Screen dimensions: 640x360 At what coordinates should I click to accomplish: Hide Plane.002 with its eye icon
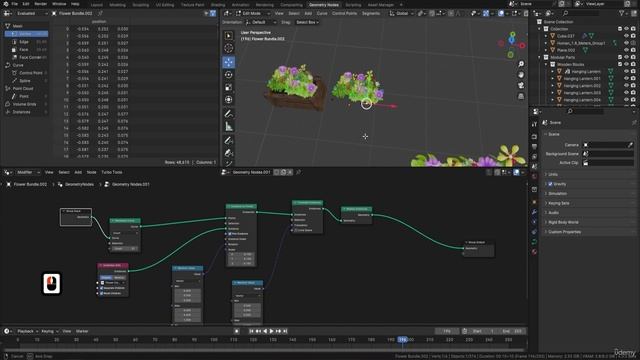pyautogui.click(x=626, y=50)
